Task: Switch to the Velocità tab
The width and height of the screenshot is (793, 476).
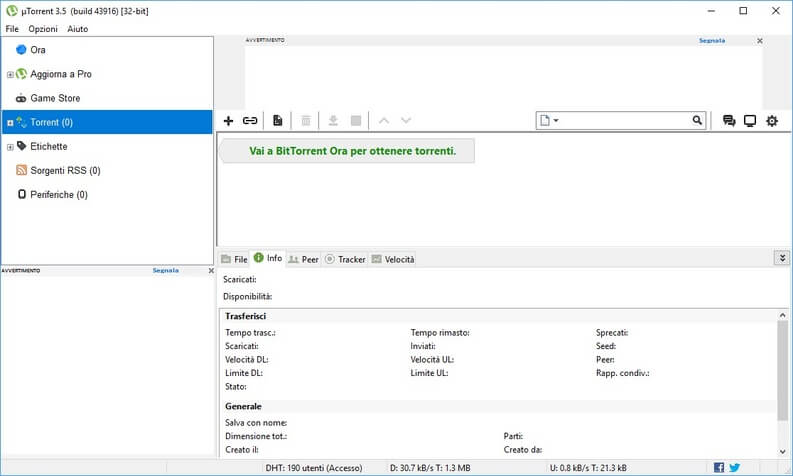Action: pos(393,259)
